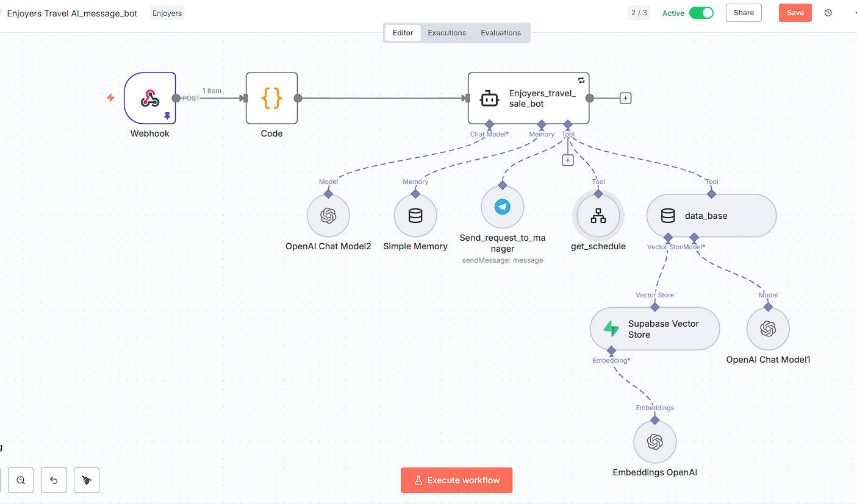857x504 pixels.
Task: Open the Supabase Vector Store node
Action: click(x=654, y=328)
